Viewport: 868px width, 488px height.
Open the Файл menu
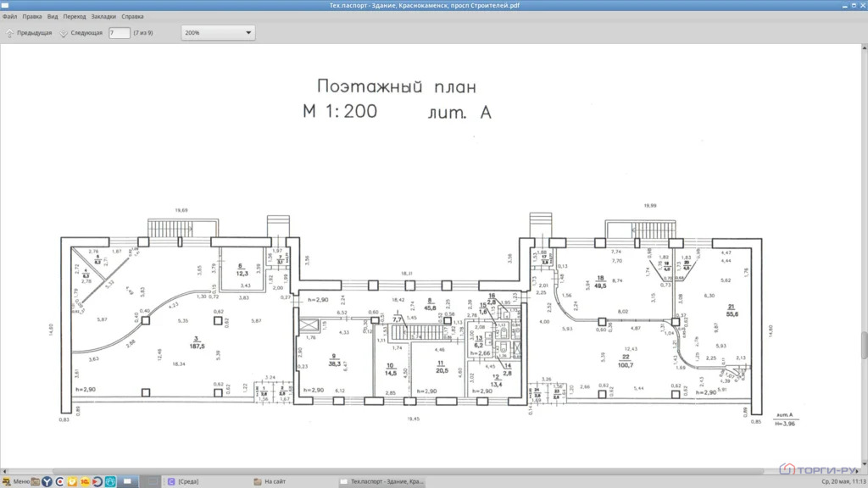[9, 17]
